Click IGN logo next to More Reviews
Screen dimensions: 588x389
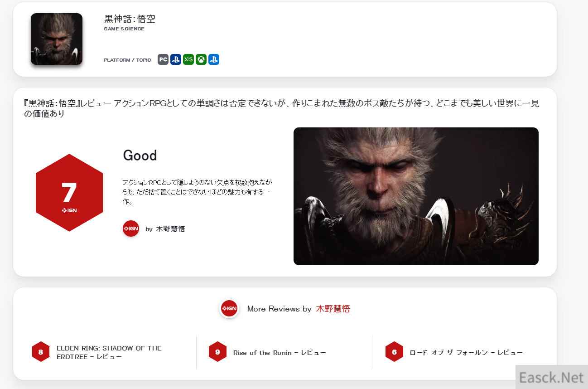tap(229, 309)
